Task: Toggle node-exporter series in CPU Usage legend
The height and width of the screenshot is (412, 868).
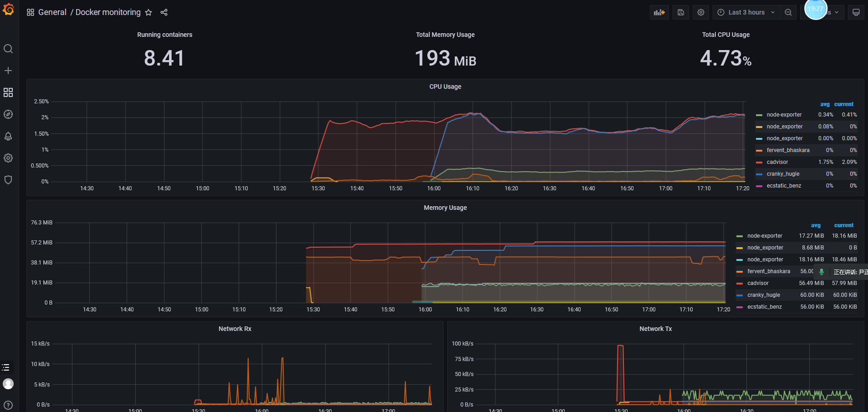Action: click(x=784, y=115)
